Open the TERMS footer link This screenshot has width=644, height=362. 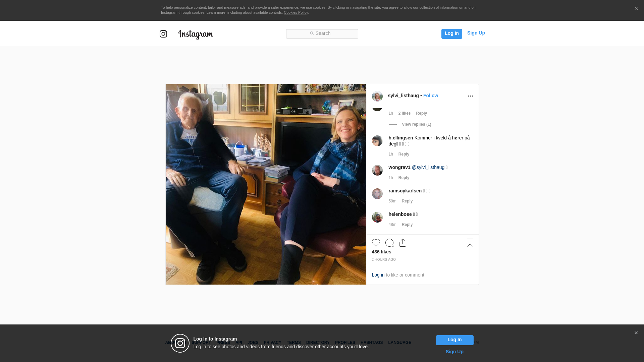[x=293, y=343]
